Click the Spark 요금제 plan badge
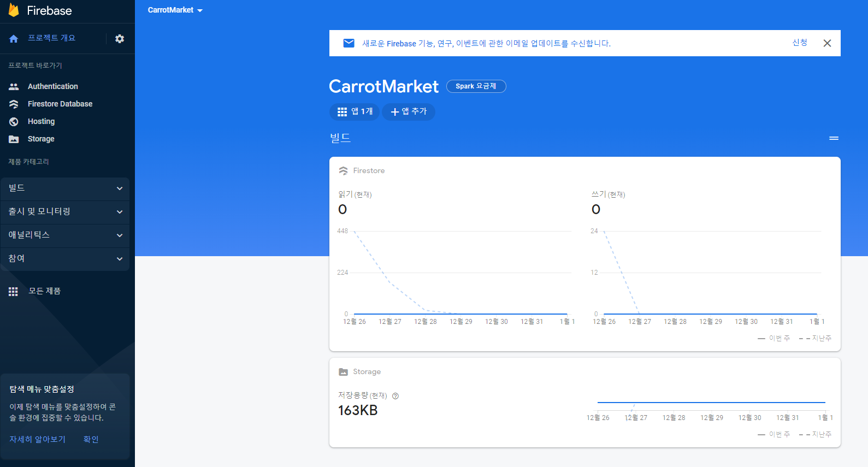The height and width of the screenshot is (467, 868). click(476, 86)
